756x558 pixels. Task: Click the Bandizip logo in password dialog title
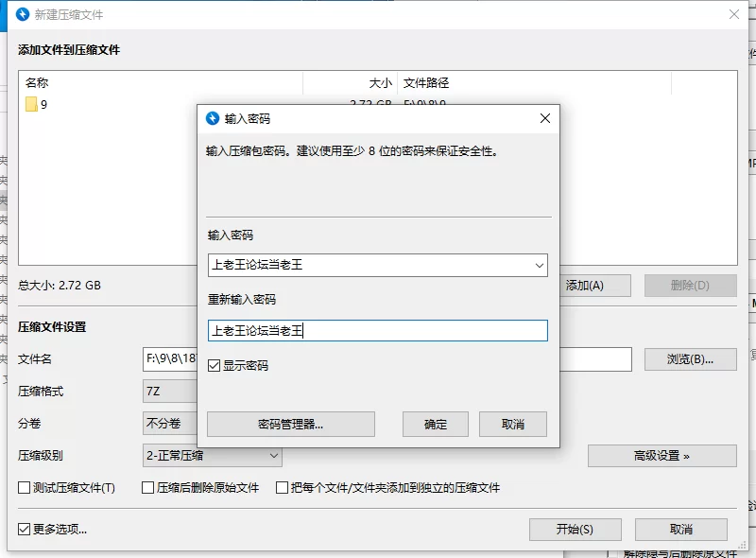213,118
